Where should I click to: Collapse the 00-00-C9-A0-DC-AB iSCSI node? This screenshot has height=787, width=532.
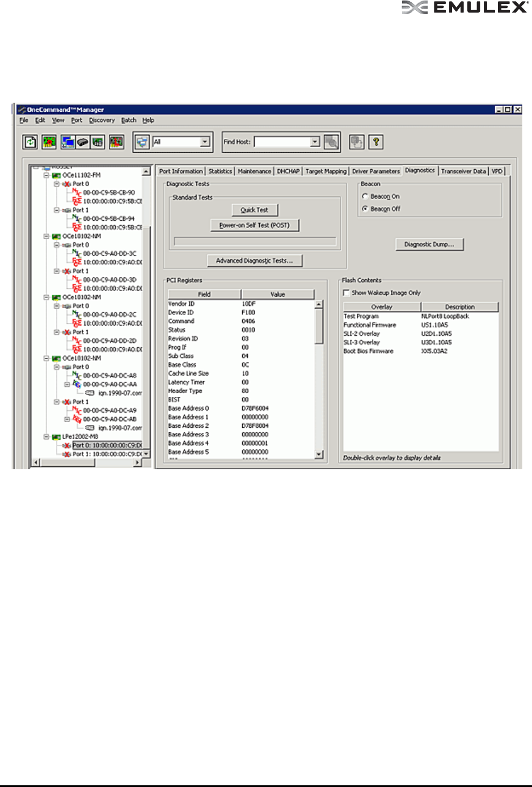67,419
